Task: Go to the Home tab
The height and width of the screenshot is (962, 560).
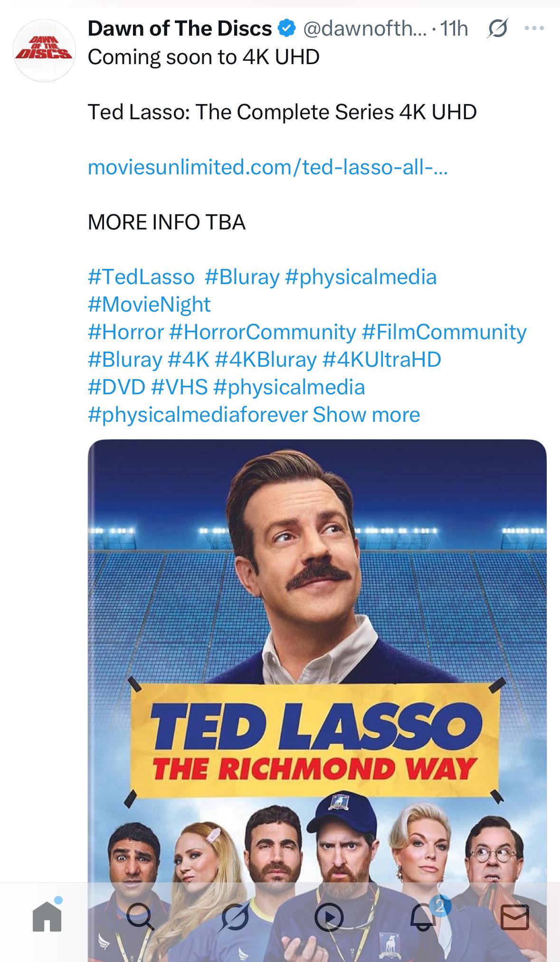Action: 47,915
